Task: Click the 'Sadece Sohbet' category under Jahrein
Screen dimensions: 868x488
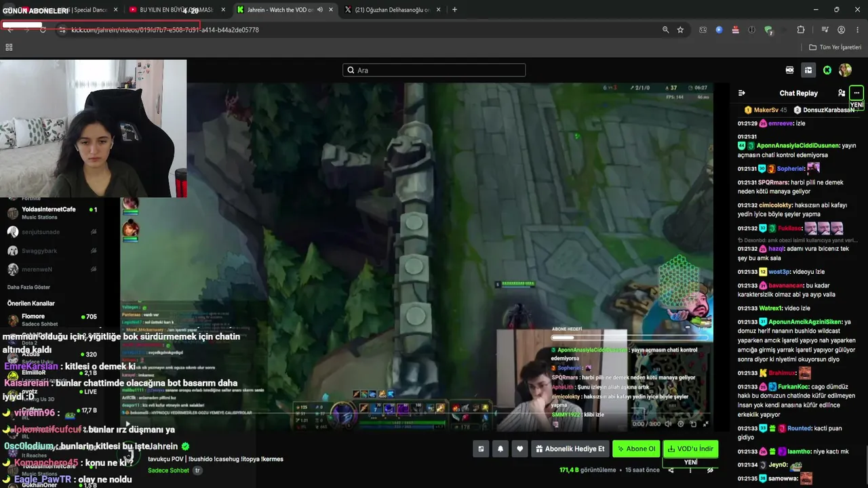Action: click(168, 470)
